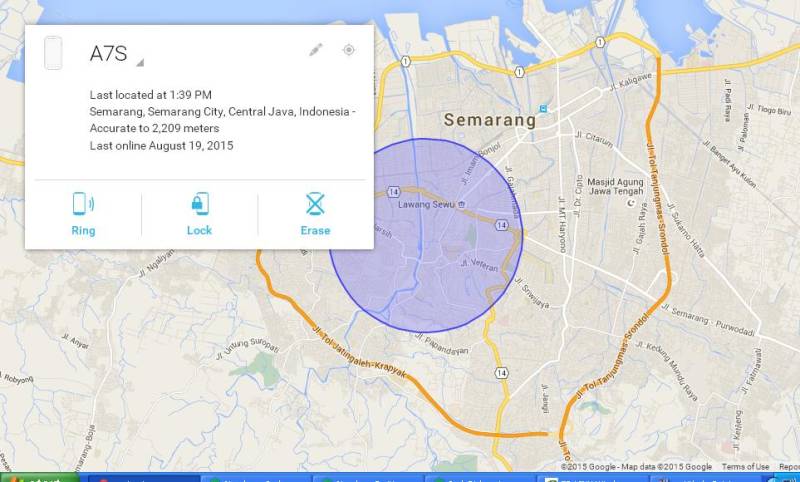Click the pencil rename device icon
The width and height of the screenshot is (800, 482).
pos(316,50)
